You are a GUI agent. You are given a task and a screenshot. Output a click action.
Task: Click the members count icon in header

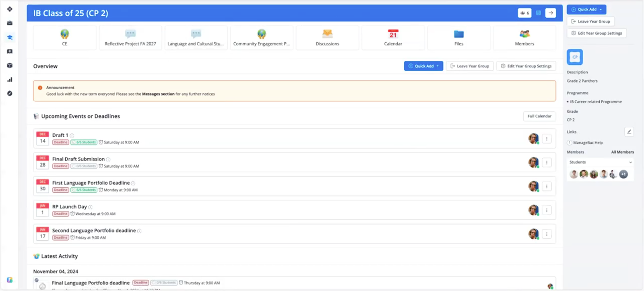pos(524,13)
